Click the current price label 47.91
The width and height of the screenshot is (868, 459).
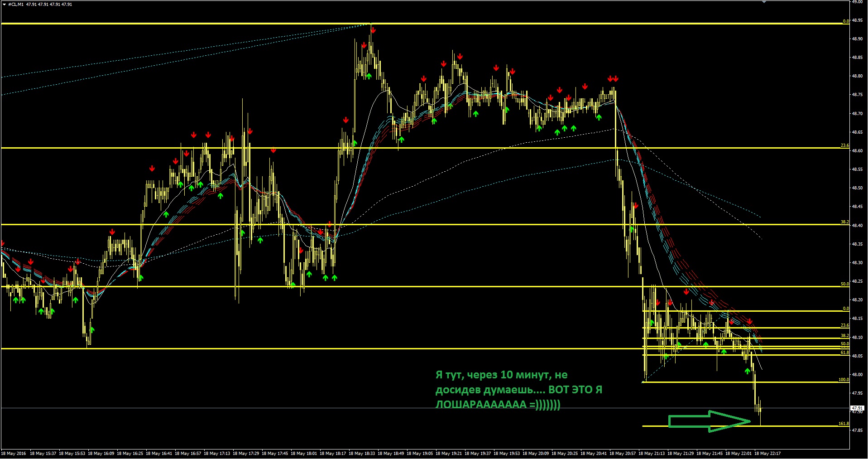point(858,408)
